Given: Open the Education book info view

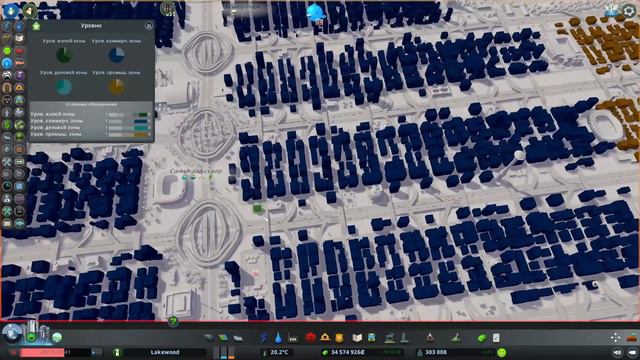Looking at the screenshot, I should pos(19,39).
